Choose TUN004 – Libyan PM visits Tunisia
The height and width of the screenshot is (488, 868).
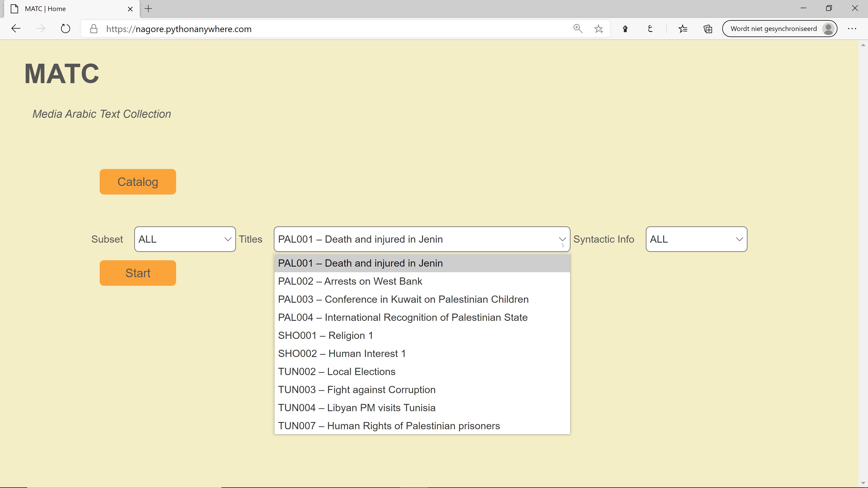point(422,408)
